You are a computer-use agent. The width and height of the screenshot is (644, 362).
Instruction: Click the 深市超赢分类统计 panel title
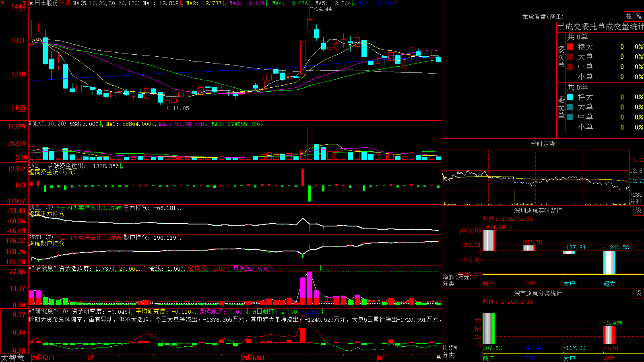538,293
